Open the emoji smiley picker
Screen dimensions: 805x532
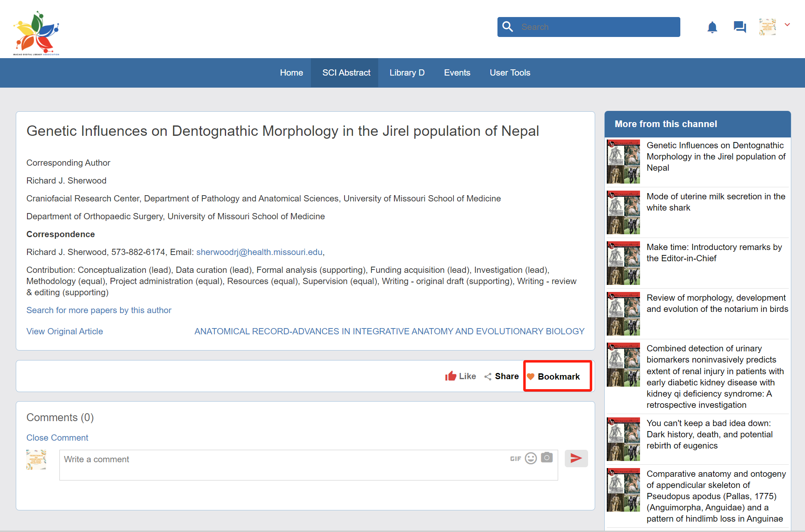point(531,458)
